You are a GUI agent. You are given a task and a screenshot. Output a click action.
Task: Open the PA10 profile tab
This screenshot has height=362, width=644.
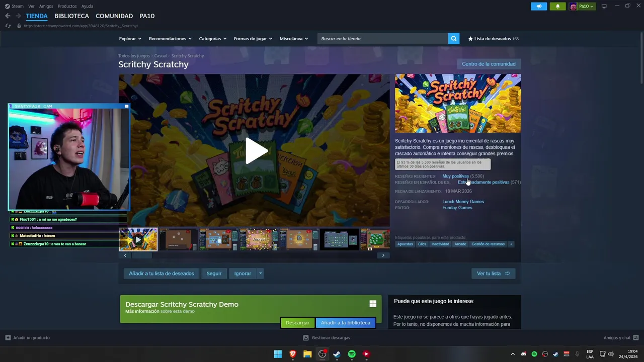(x=147, y=16)
